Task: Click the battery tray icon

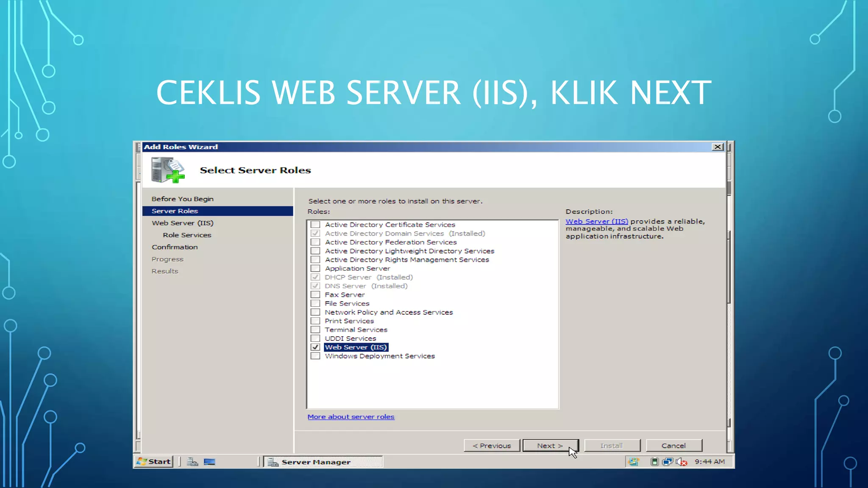Action: [654, 462]
